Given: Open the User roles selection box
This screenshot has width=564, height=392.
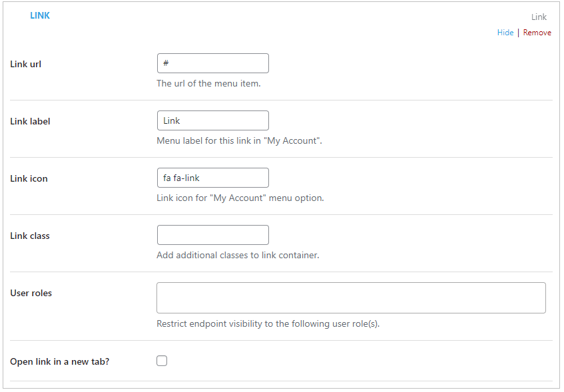Looking at the screenshot, I should click(x=351, y=297).
